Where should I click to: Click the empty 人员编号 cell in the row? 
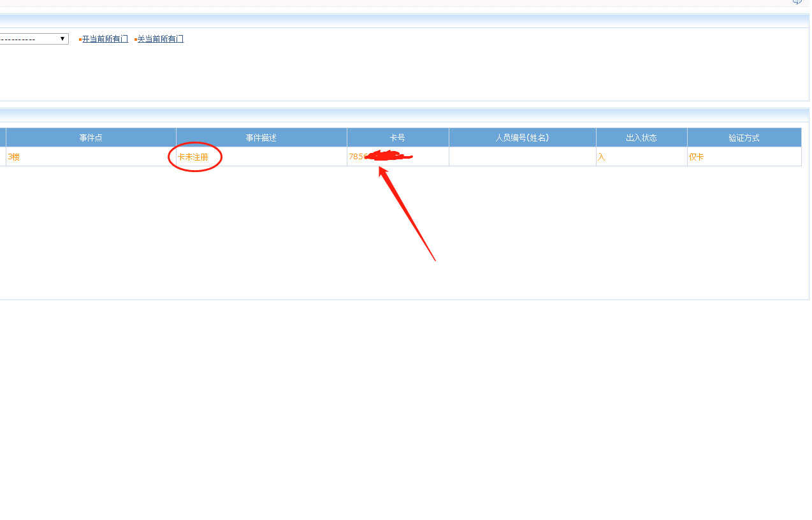pos(522,157)
